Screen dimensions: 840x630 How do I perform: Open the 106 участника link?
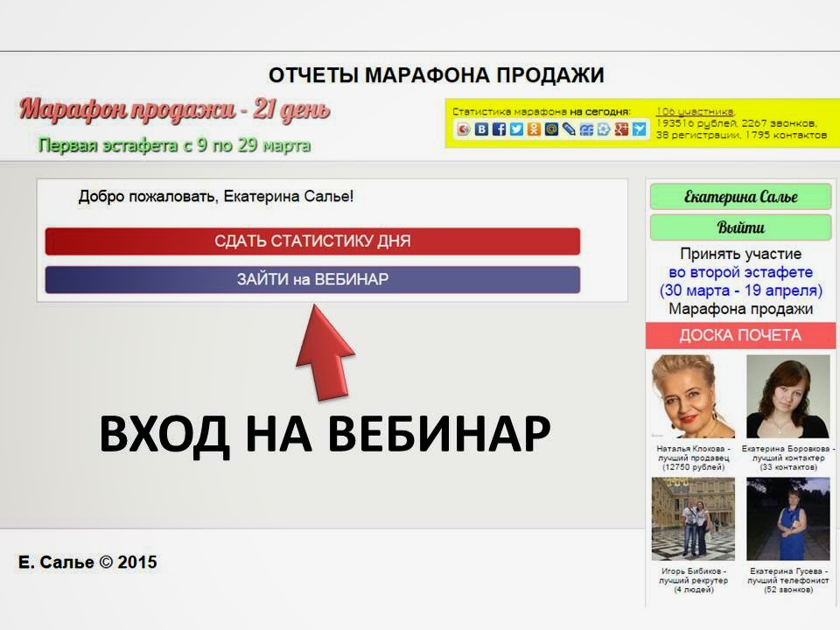pyautogui.click(x=696, y=111)
